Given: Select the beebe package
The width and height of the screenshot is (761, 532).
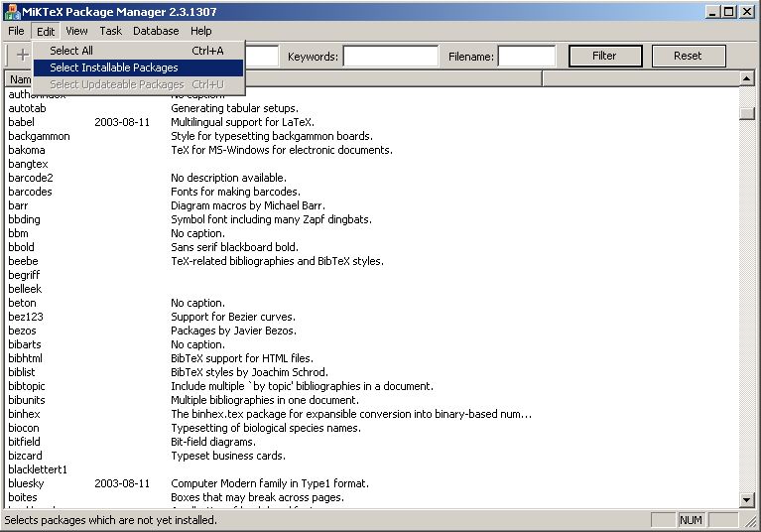Looking at the screenshot, I should pos(23,262).
